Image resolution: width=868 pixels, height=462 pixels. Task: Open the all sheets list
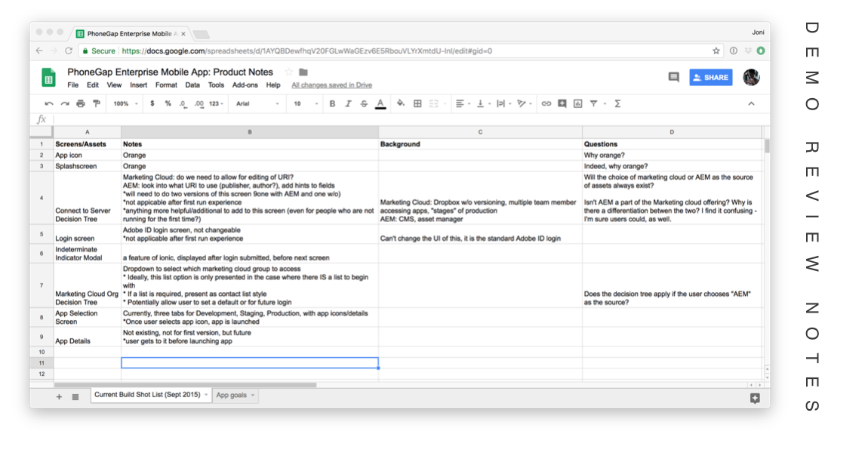point(75,396)
